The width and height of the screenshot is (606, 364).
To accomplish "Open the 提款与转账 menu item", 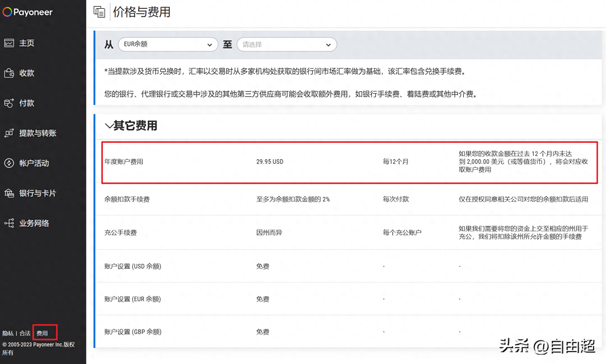I will [38, 133].
